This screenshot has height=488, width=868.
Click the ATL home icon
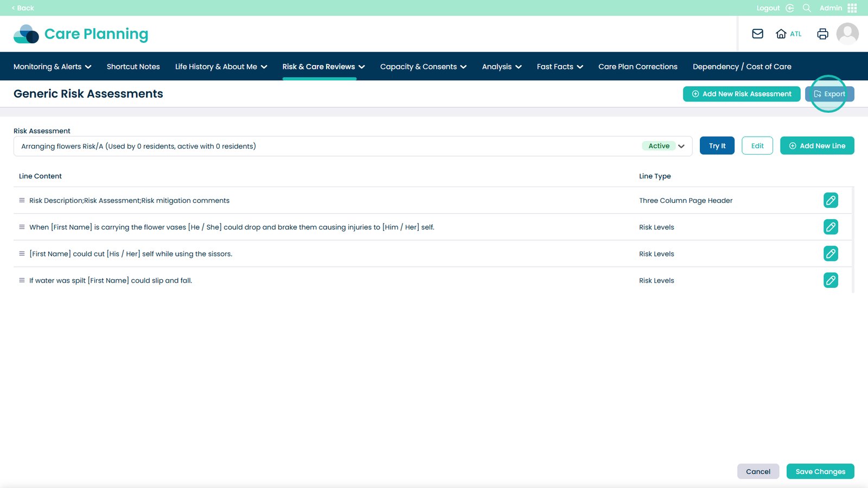781,34
